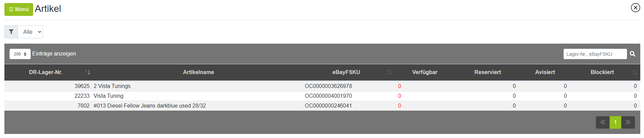Click the Artikelname column header
This screenshot has width=644, height=138.
(x=199, y=72)
